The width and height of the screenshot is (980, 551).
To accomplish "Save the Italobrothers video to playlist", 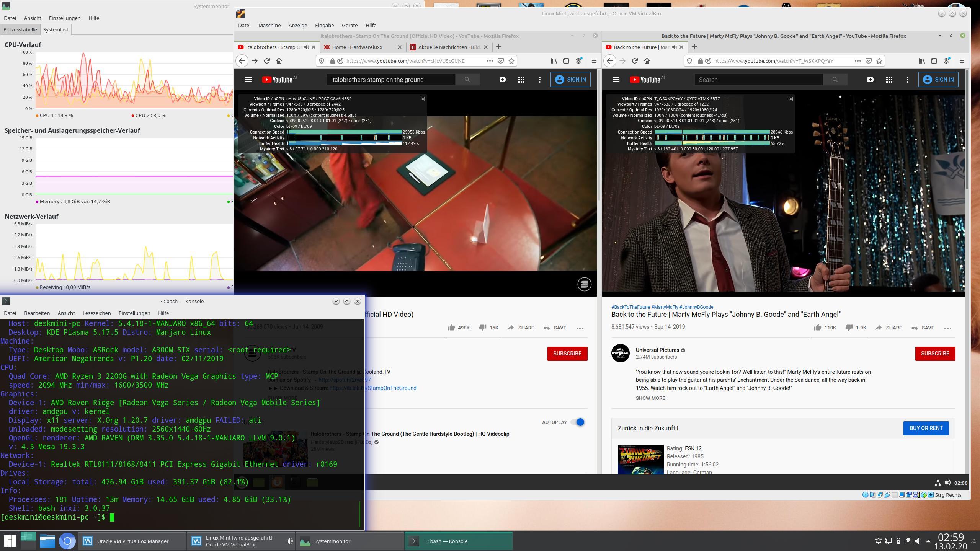I will click(x=555, y=328).
